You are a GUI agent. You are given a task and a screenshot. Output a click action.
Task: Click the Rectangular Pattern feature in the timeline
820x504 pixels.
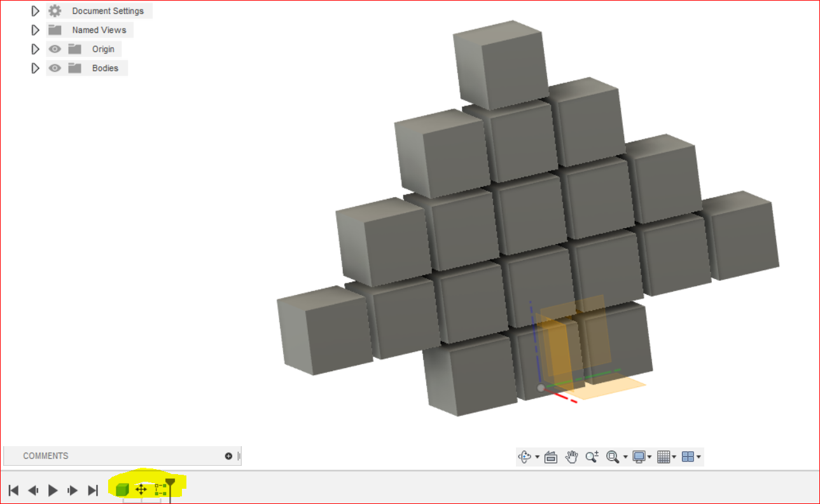pyautogui.click(x=160, y=490)
